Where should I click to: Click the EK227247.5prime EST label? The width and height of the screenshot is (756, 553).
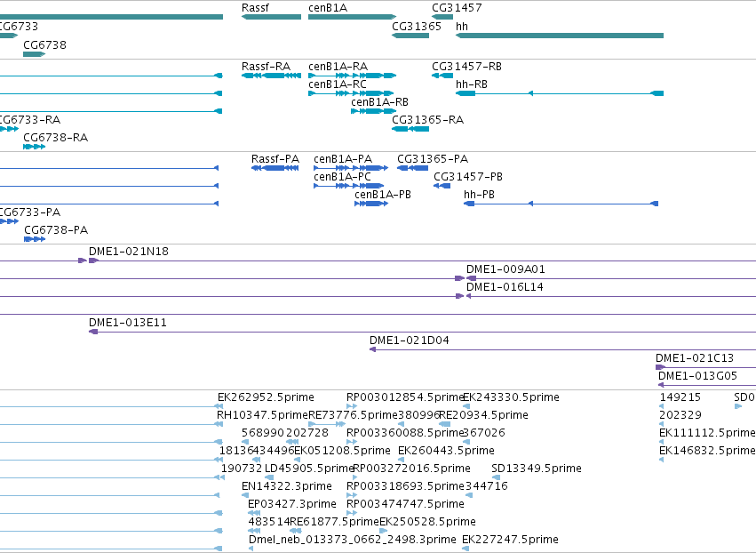(510, 540)
